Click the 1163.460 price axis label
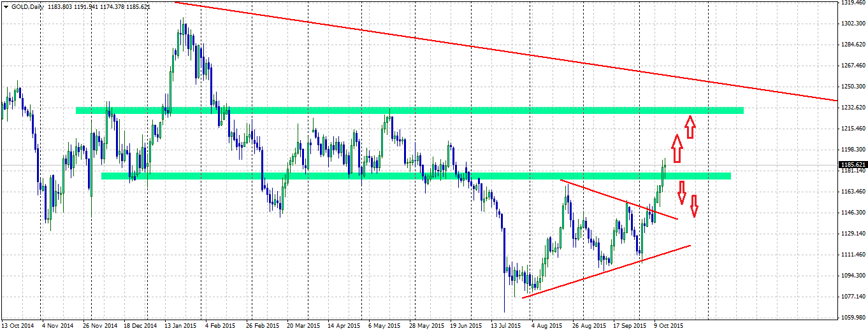 pos(854,192)
